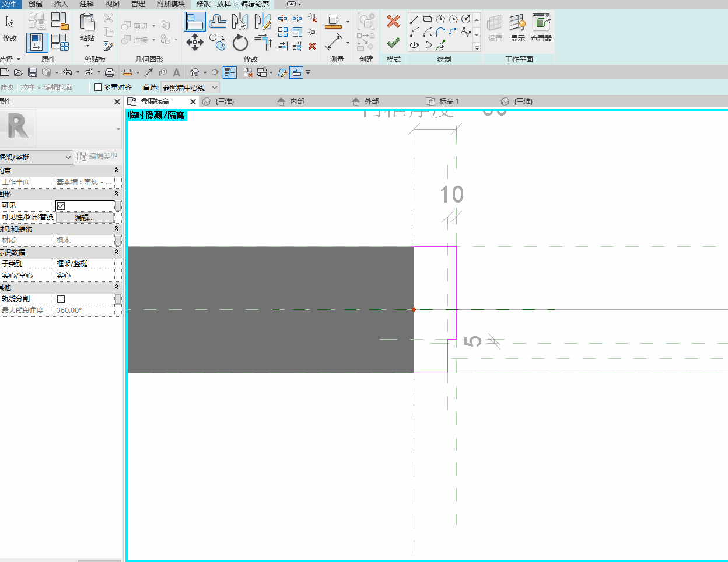
Task: Activate the Offset tool
Action: [218, 22]
